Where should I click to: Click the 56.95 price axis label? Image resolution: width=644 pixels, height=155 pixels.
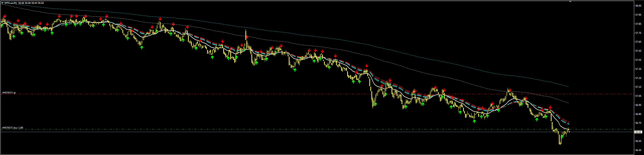pyautogui.click(x=638, y=105)
